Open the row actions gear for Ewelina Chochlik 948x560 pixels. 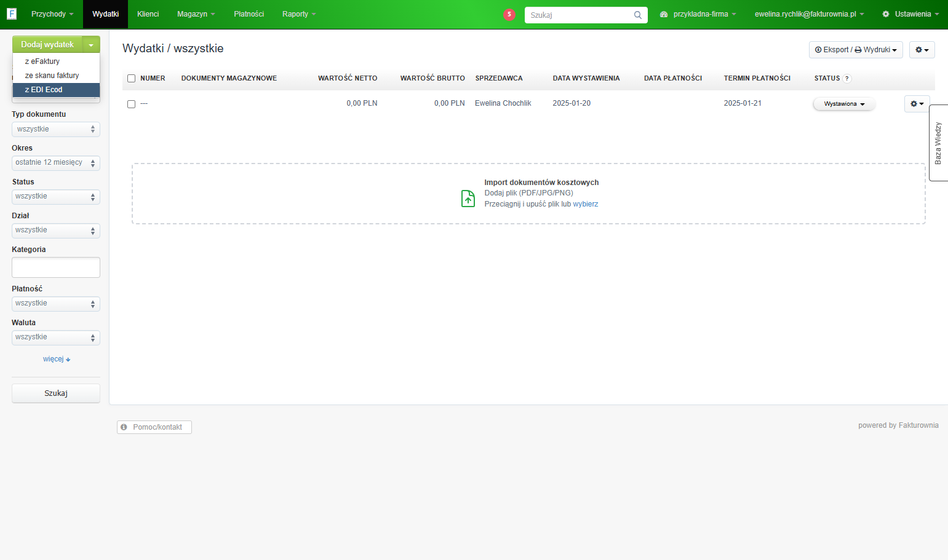click(x=917, y=104)
